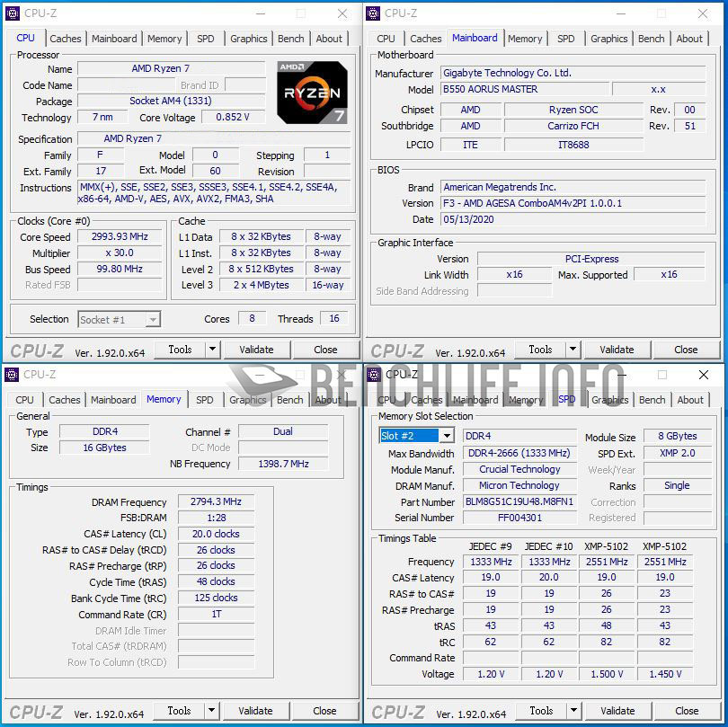Click the Validate button in CPU window

tap(258, 349)
